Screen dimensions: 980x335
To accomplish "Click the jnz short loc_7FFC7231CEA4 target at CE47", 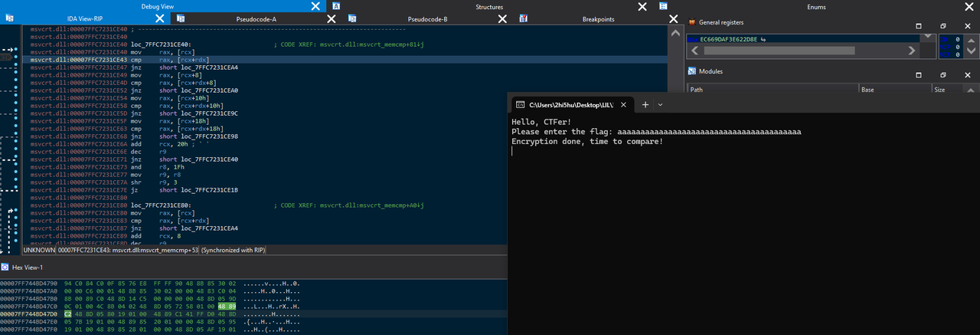I will click(210, 67).
